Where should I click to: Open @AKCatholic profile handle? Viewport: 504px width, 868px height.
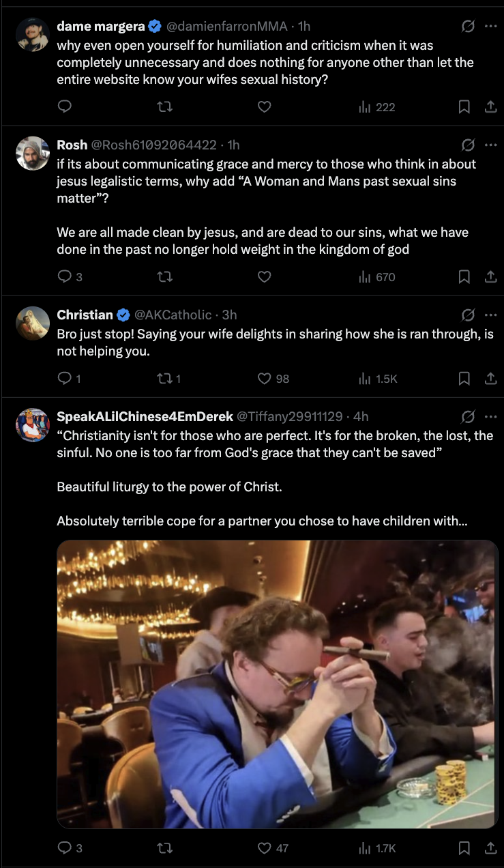pos(173,315)
